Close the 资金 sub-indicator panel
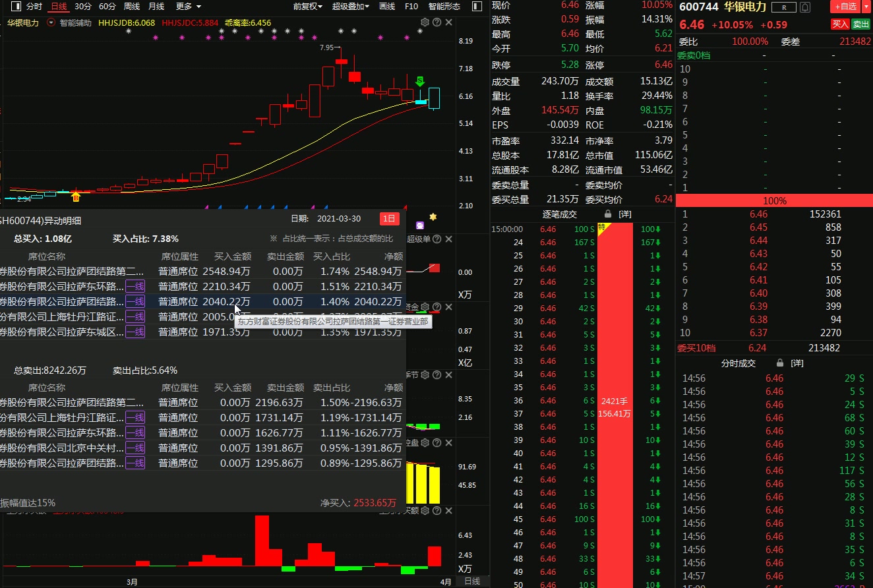The image size is (873, 588). click(x=448, y=307)
